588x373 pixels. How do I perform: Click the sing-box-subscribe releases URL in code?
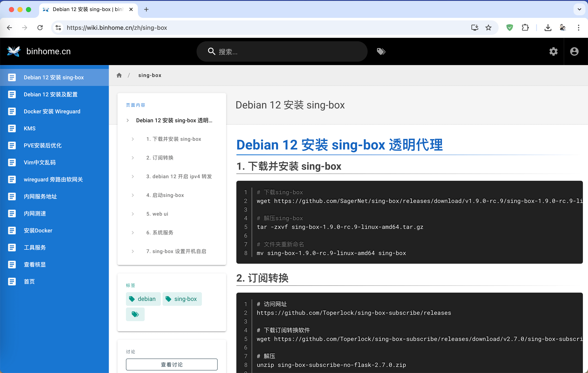(x=354, y=313)
